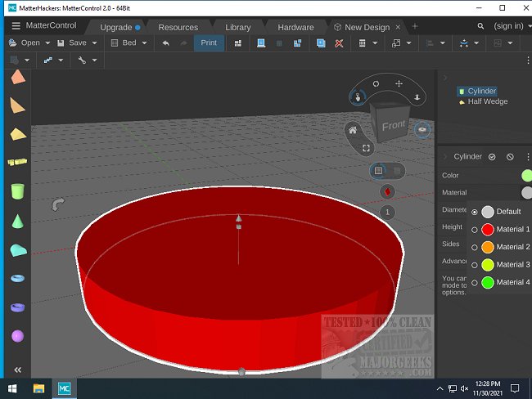The height and width of the screenshot is (399, 532).
Task: Click the Torus shape icon
Action: (17, 278)
